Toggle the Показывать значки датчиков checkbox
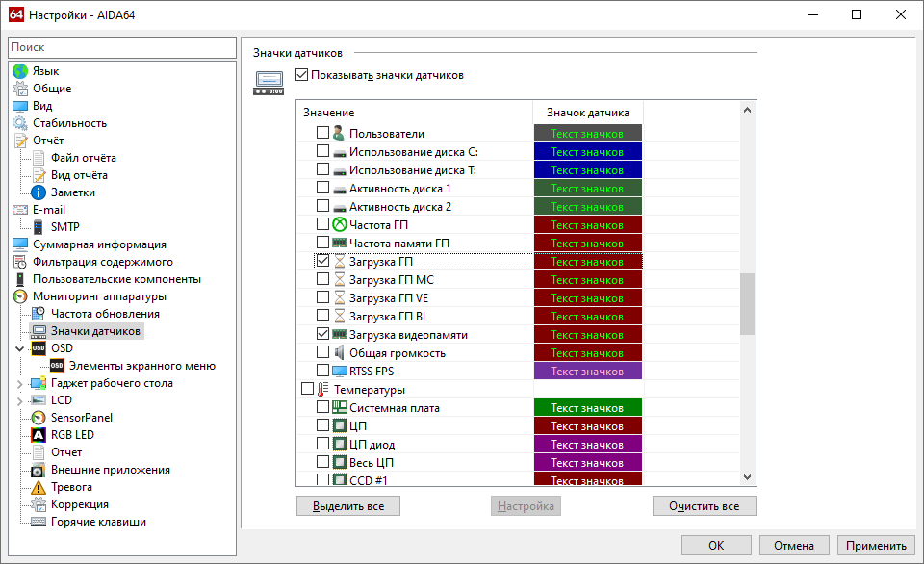Viewport: 924px width, 564px height. (301, 75)
